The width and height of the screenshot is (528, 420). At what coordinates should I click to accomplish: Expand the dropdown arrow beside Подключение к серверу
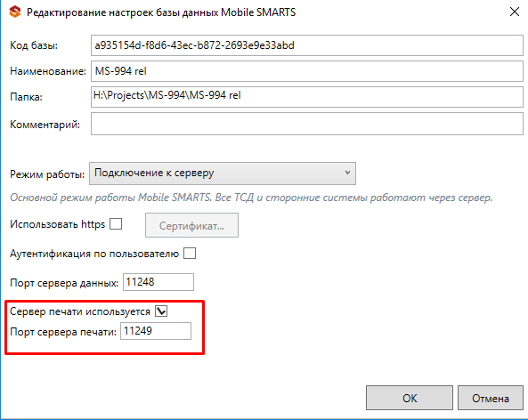click(347, 173)
